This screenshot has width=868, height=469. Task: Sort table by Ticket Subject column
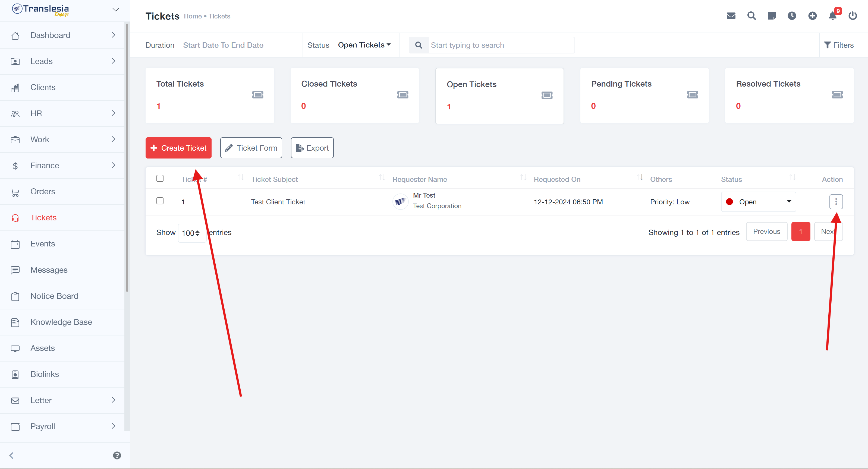[274, 179]
